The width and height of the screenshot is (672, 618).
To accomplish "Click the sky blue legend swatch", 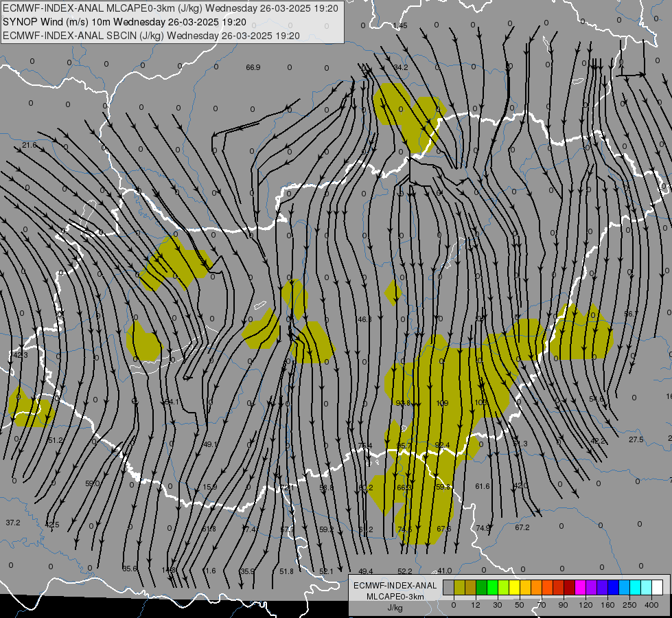I will (625, 588).
